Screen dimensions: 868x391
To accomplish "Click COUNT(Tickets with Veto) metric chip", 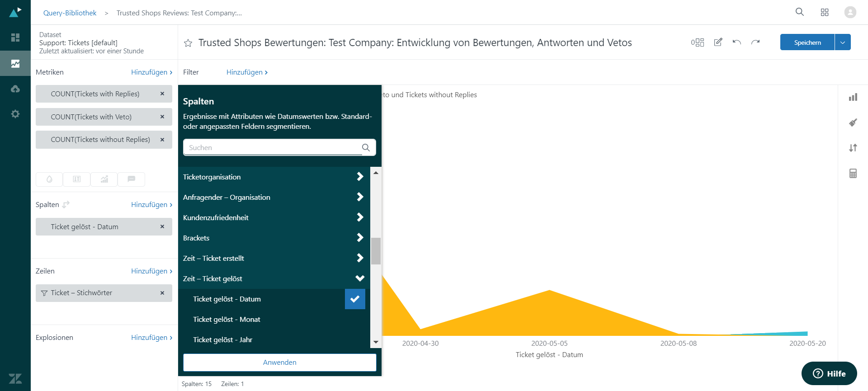I will [x=104, y=117].
